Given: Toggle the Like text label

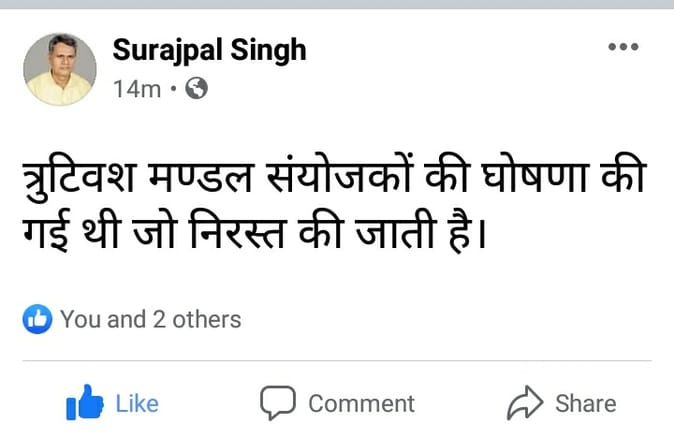Looking at the screenshot, I should pos(137,403).
